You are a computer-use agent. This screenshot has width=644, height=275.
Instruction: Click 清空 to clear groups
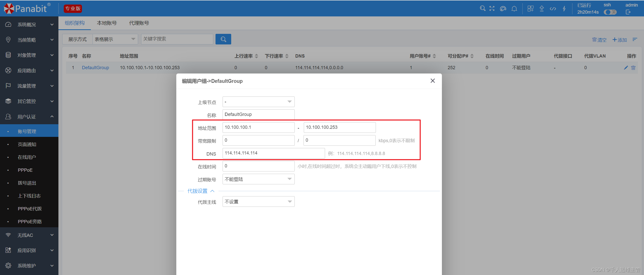[599, 40]
